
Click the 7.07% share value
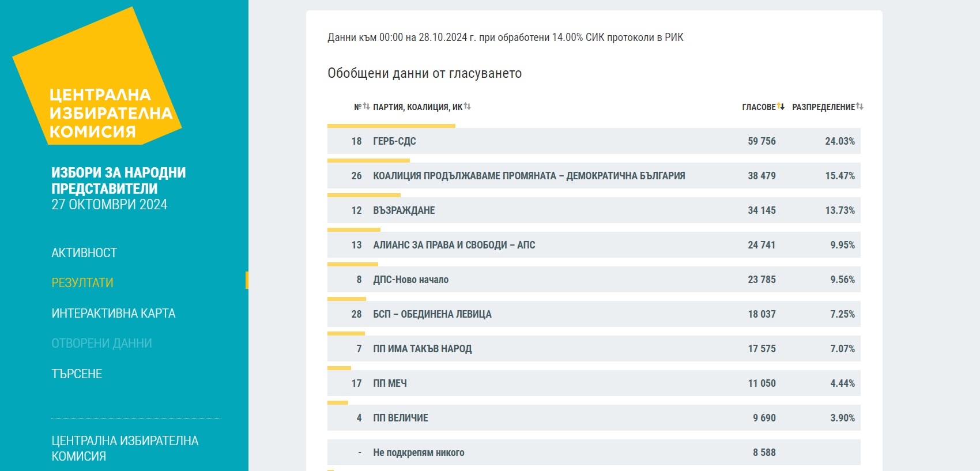(842, 349)
